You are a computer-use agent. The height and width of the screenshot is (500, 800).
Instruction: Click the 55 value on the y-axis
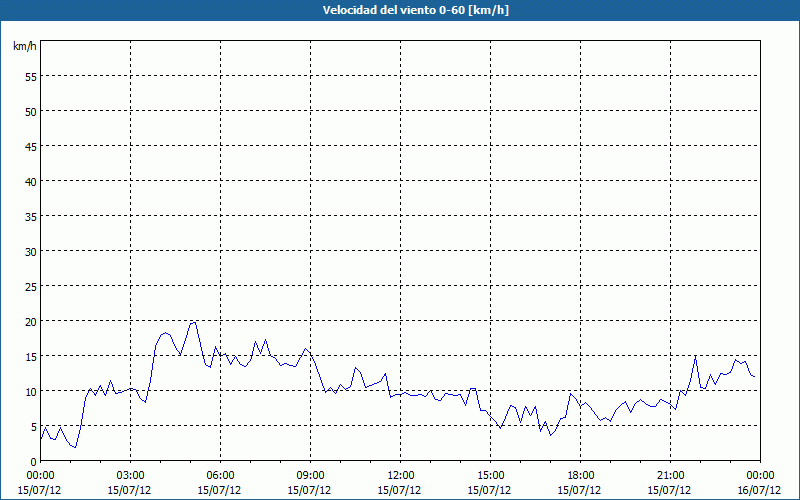coord(30,76)
